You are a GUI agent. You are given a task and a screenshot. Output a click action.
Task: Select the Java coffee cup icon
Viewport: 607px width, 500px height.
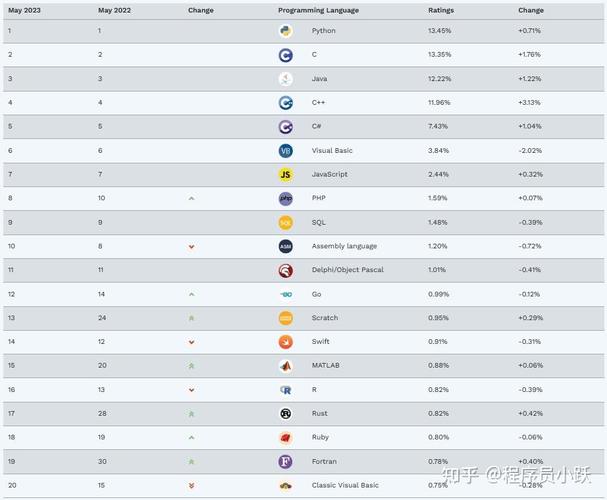pyautogui.click(x=286, y=79)
